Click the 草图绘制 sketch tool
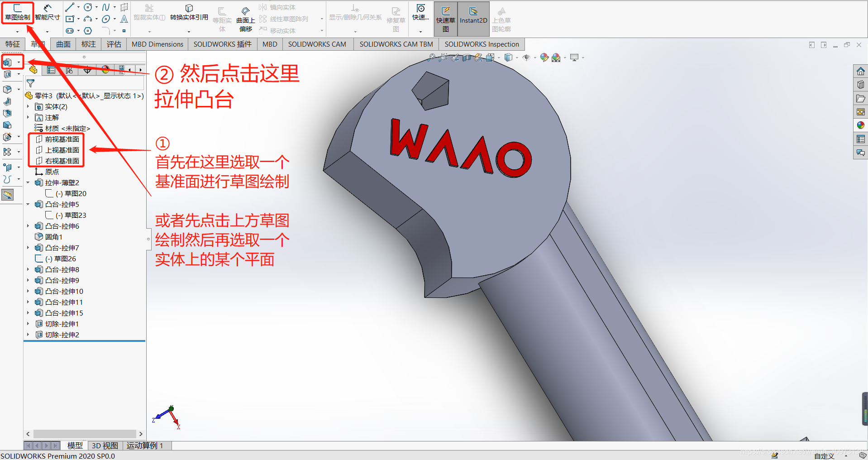 17,12
